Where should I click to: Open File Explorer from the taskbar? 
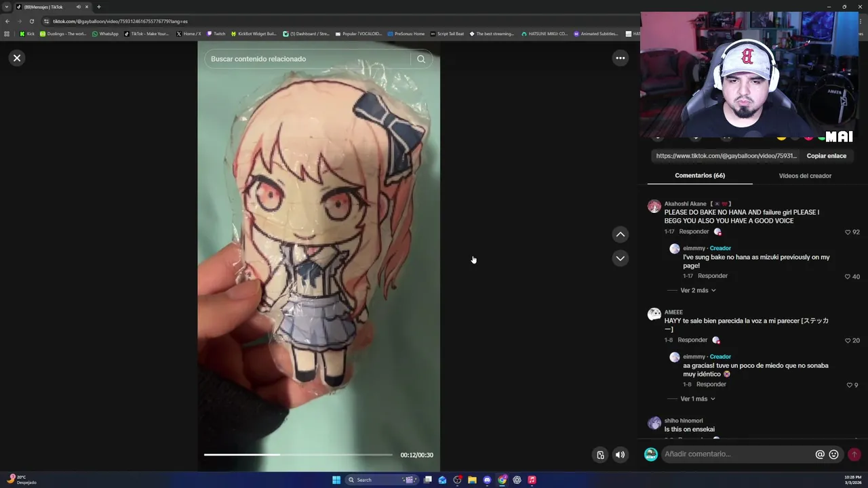click(472, 480)
